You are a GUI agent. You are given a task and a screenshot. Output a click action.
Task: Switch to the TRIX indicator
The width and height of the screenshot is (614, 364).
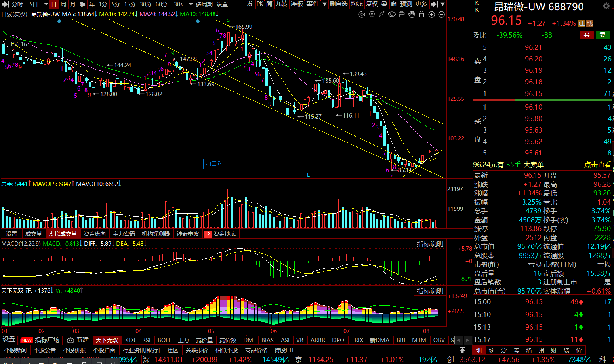[357, 340]
